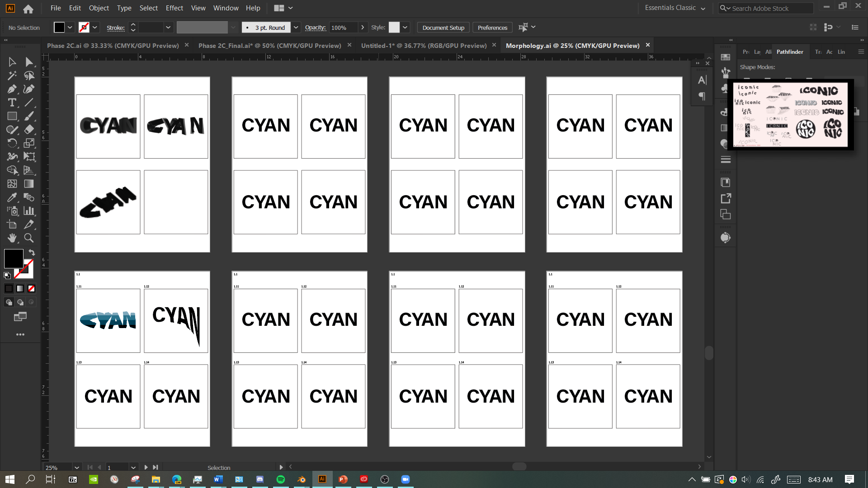
Task: Click the Preferences button
Action: coord(492,28)
